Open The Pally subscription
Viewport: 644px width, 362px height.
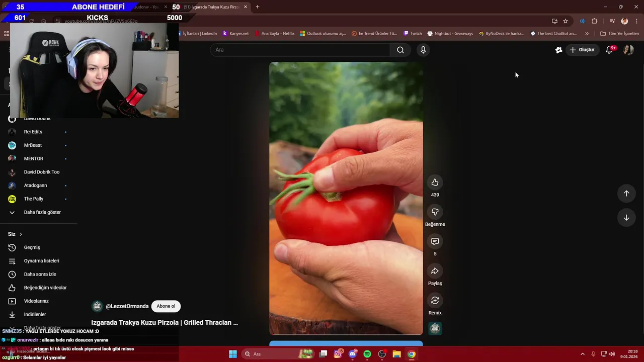34,199
